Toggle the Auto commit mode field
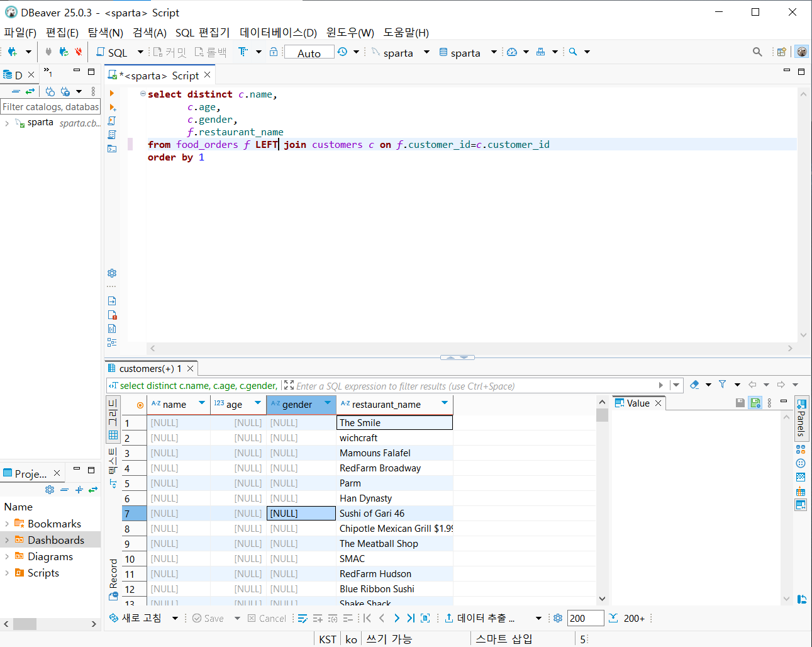This screenshot has height=647, width=812. (x=309, y=53)
